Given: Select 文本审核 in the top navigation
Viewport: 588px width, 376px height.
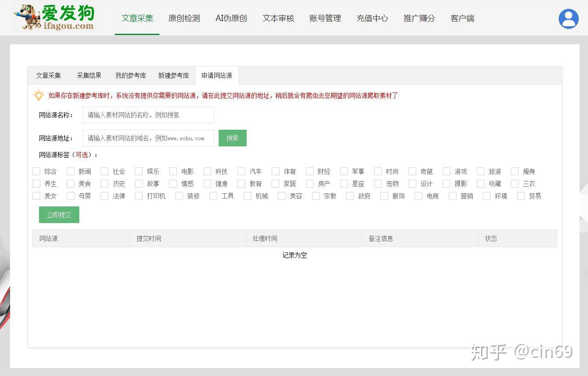Looking at the screenshot, I should click(x=278, y=18).
